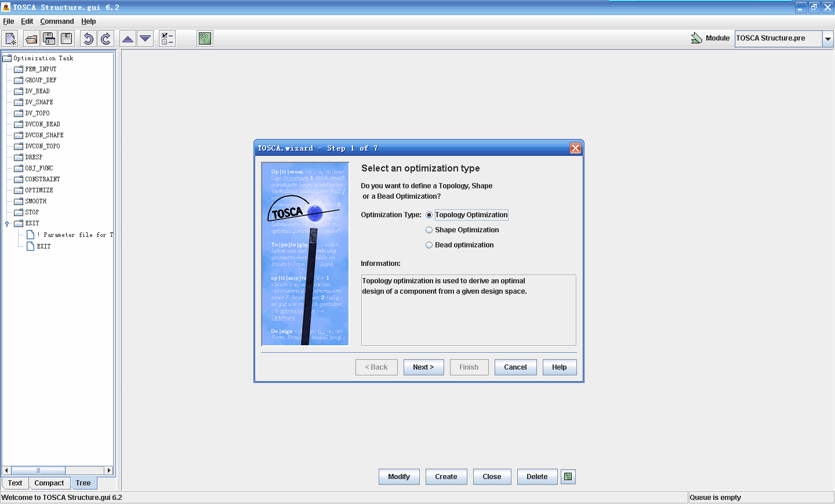Screen dimensions: 835x504
Task: Click the Delete button
Action: pos(537,477)
